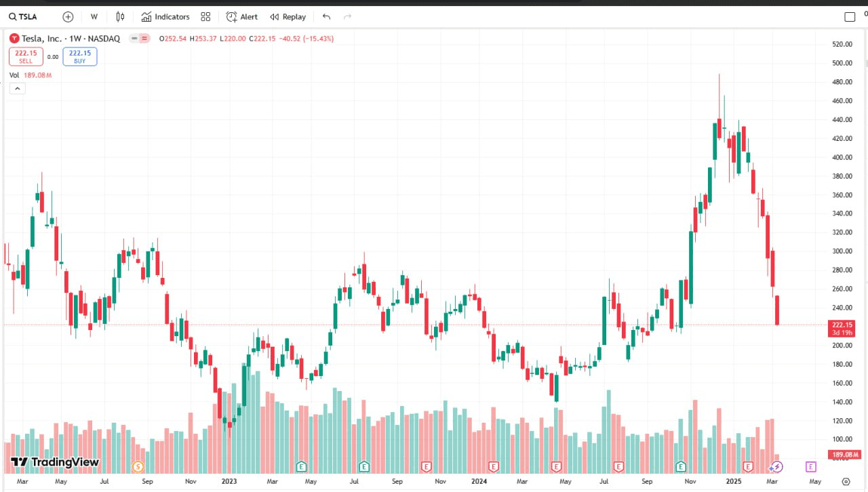Viewport: 868px width, 492px height.
Task: Click the green earnings marker near May 2023
Action: (301, 466)
